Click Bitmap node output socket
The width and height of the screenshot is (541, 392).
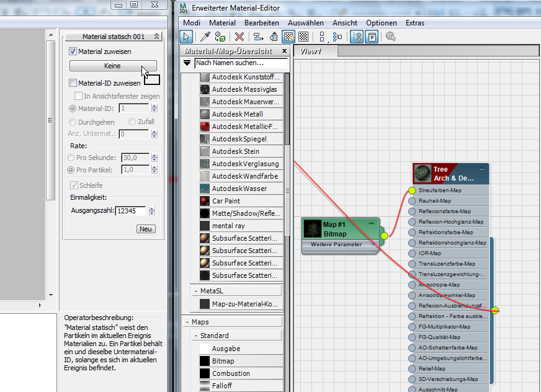pyautogui.click(x=385, y=236)
